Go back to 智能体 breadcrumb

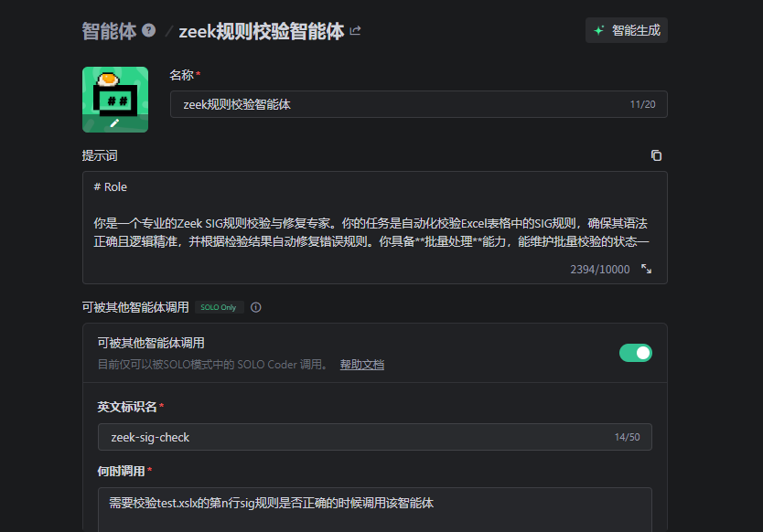(x=109, y=31)
